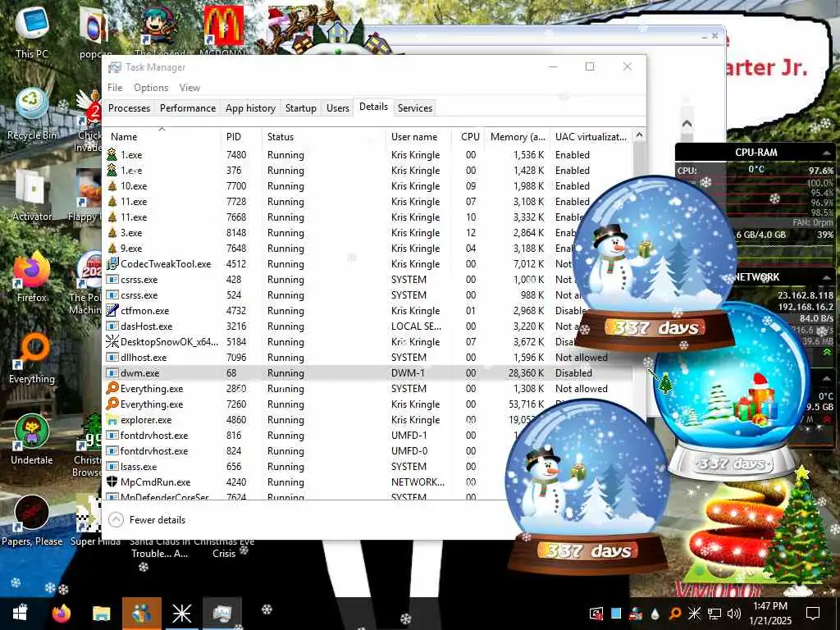This screenshot has width=840, height=630.
Task: Select the Activator desktop icon
Action: point(32,195)
